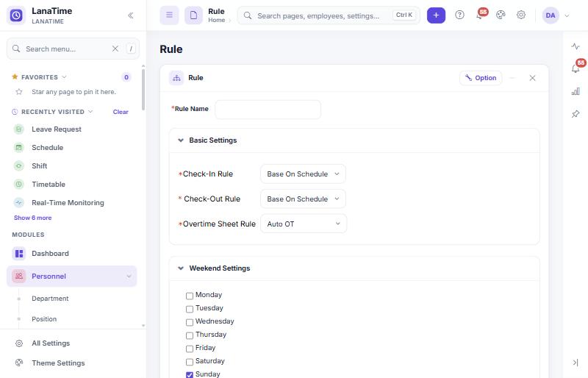
Task: Click the Timetable clock icon
Action: 19,185
